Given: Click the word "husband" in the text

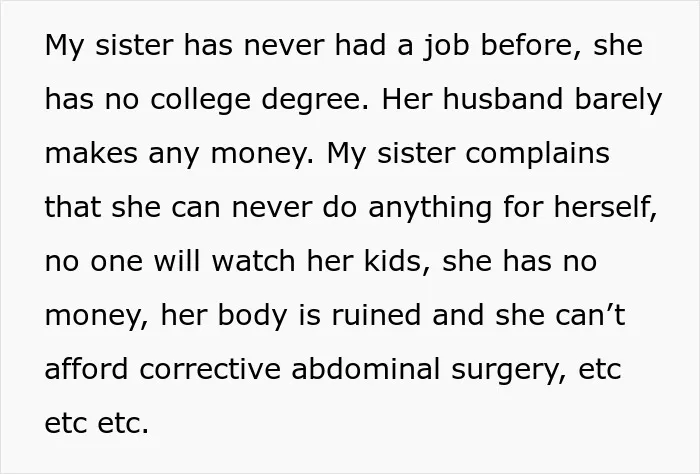Looking at the screenshot, I should click(x=503, y=99).
